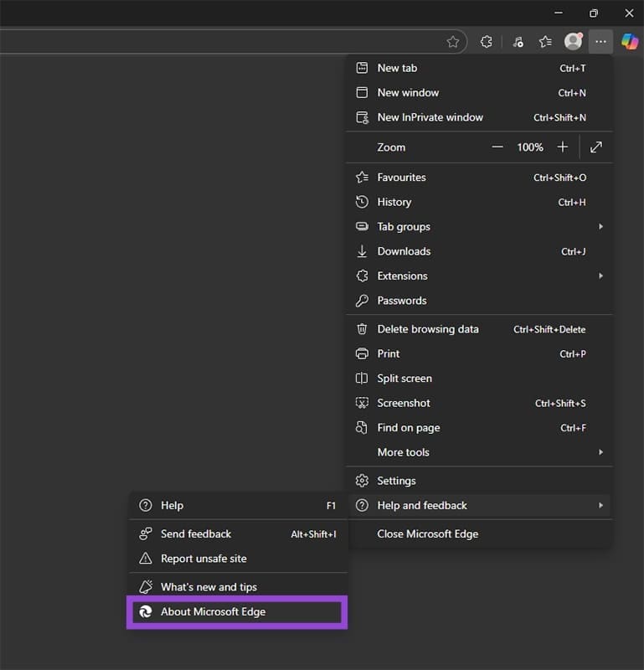Expand the Tab groups submenu
644x670 pixels.
click(x=600, y=226)
